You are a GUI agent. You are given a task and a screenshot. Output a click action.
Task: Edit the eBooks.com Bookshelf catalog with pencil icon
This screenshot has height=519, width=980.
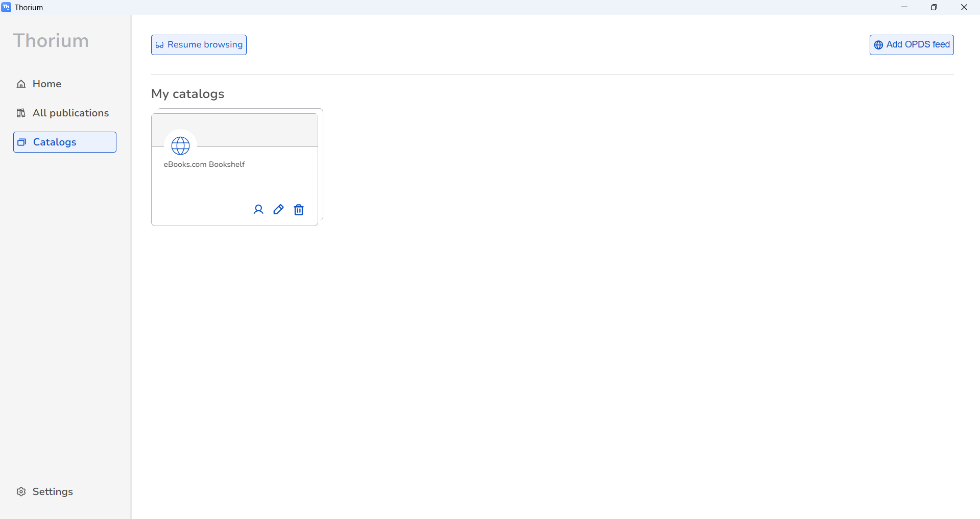(278, 210)
